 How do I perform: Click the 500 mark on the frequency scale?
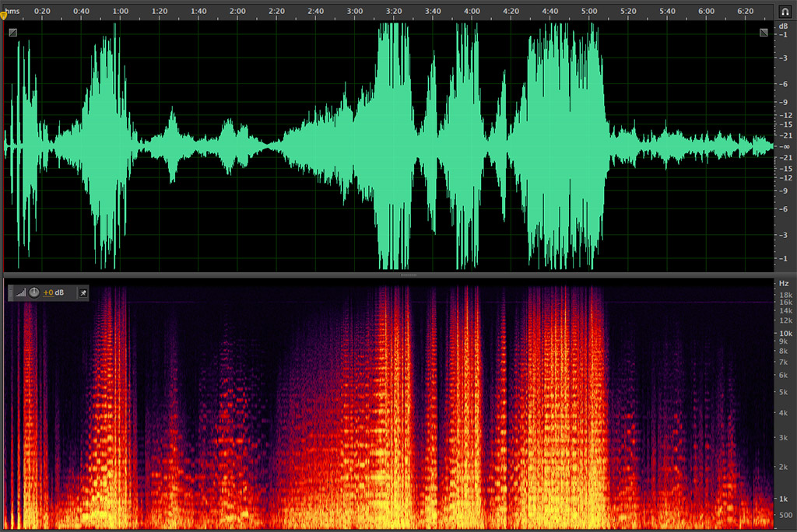point(786,515)
